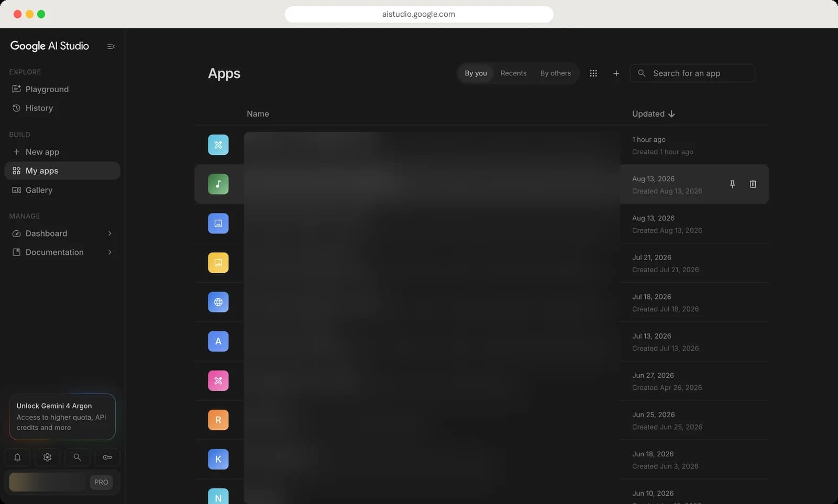Open the app with the blue K icon
This screenshot has width=838, height=504.
pyautogui.click(x=218, y=459)
